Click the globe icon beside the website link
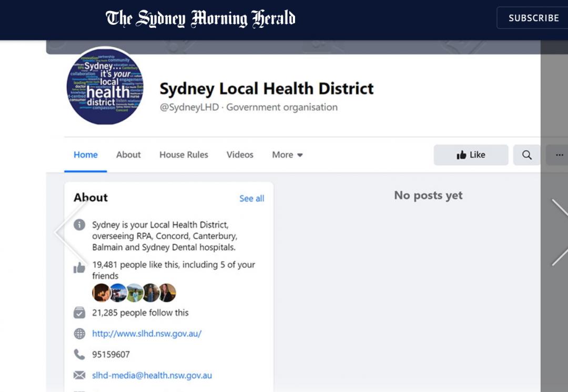This screenshot has height=392, width=568. (79, 333)
